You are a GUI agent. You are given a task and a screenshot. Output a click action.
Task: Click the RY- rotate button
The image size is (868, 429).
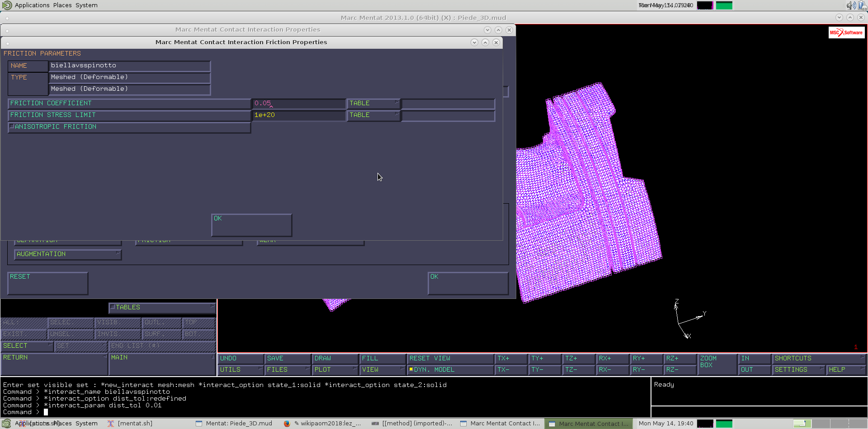646,370
